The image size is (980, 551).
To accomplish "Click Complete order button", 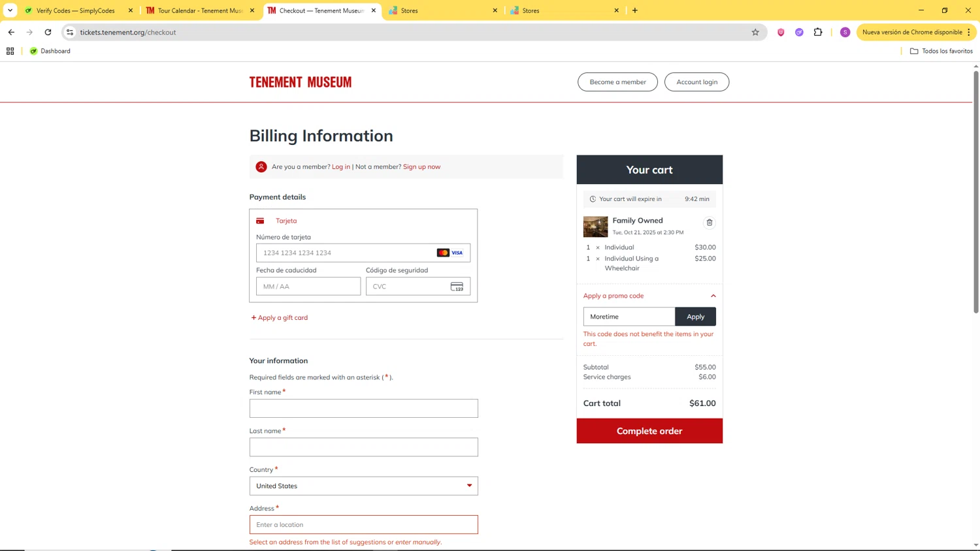I will (649, 431).
